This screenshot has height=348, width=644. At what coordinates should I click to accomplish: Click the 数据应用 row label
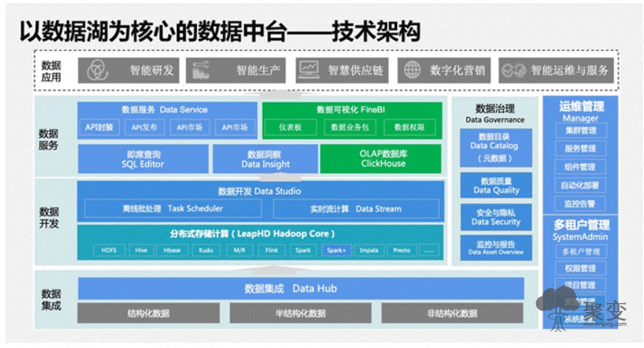pyautogui.click(x=52, y=71)
